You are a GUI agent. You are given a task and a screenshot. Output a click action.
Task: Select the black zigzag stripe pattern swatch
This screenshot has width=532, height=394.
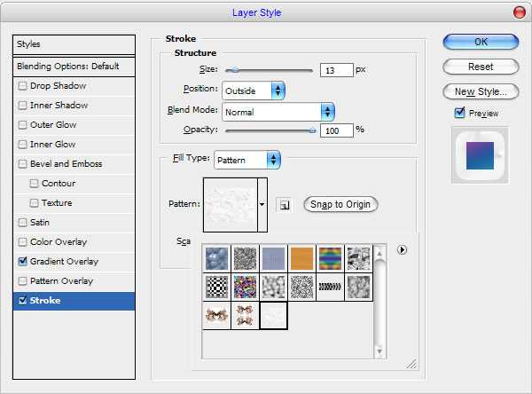[331, 286]
